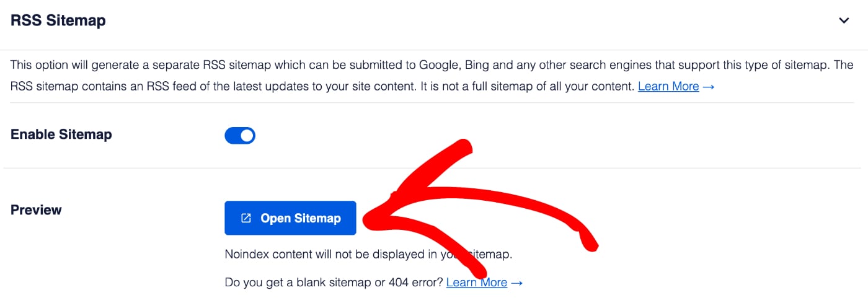Click the Preview label

point(36,209)
